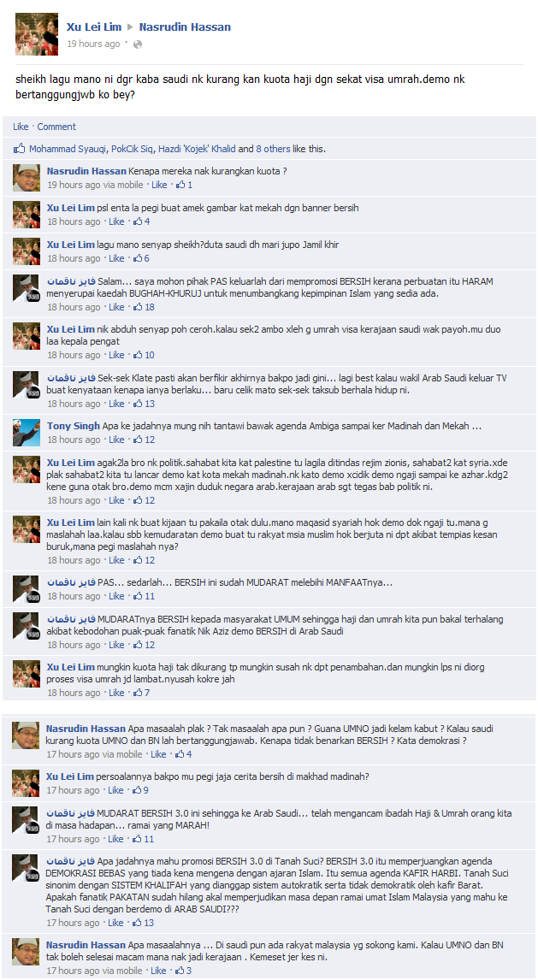
Task: Open Nasrudin Hassan's profile from post header
Action: pos(185,27)
